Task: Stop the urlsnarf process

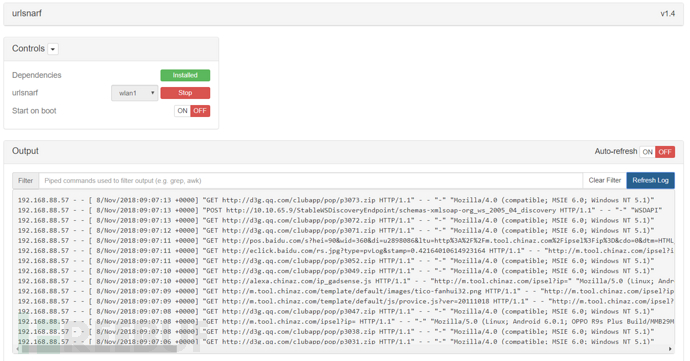Action: point(185,93)
